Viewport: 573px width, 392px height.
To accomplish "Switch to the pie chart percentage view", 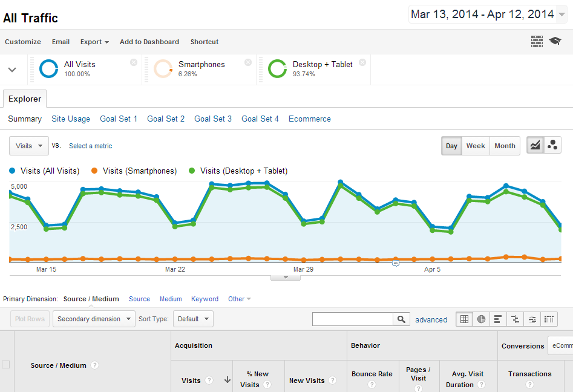I will click(481, 319).
